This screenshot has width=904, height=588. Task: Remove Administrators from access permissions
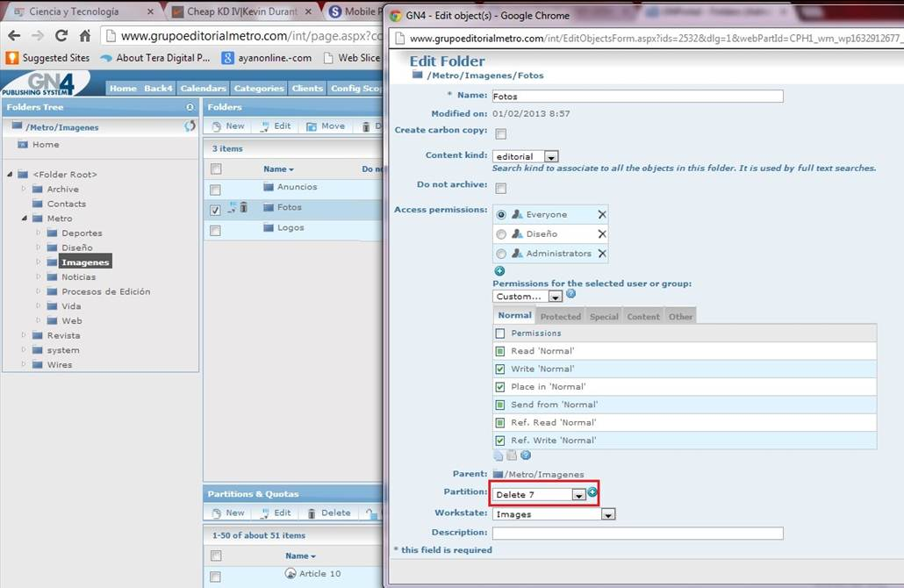point(602,253)
